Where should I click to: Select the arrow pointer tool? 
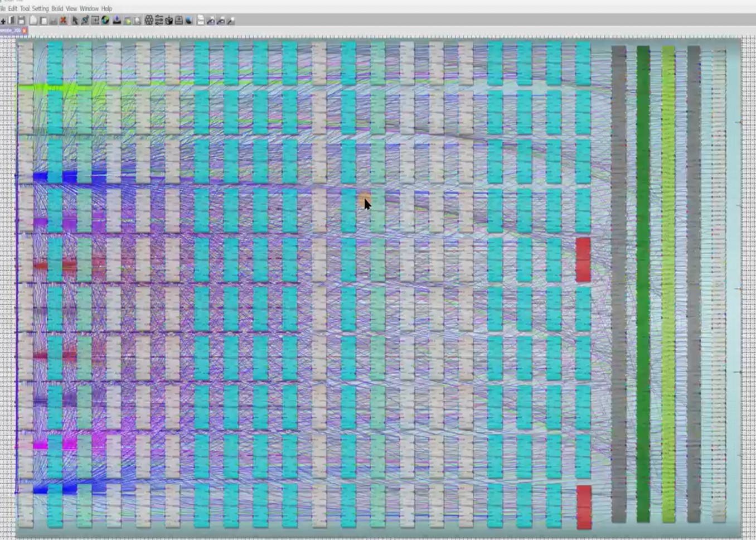point(75,21)
